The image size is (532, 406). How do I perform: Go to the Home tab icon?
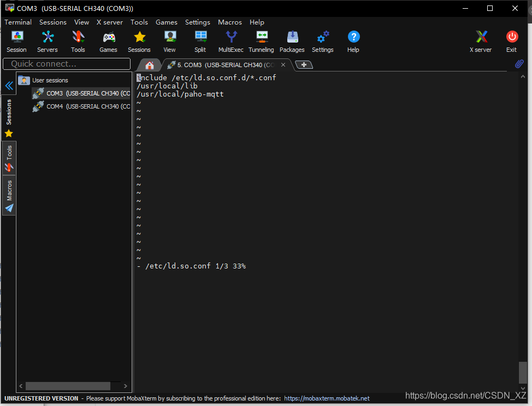tap(149, 65)
